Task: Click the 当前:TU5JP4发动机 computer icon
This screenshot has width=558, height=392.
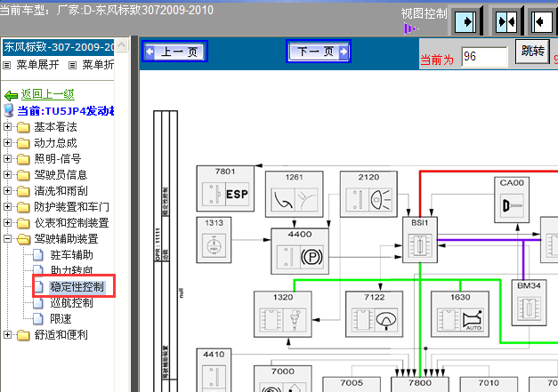Action: tap(9, 110)
